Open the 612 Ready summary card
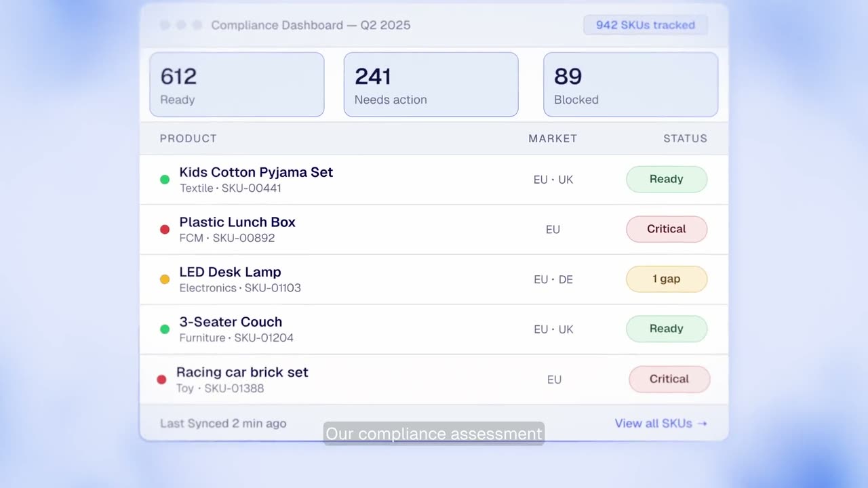The width and height of the screenshot is (868, 488). coord(236,84)
